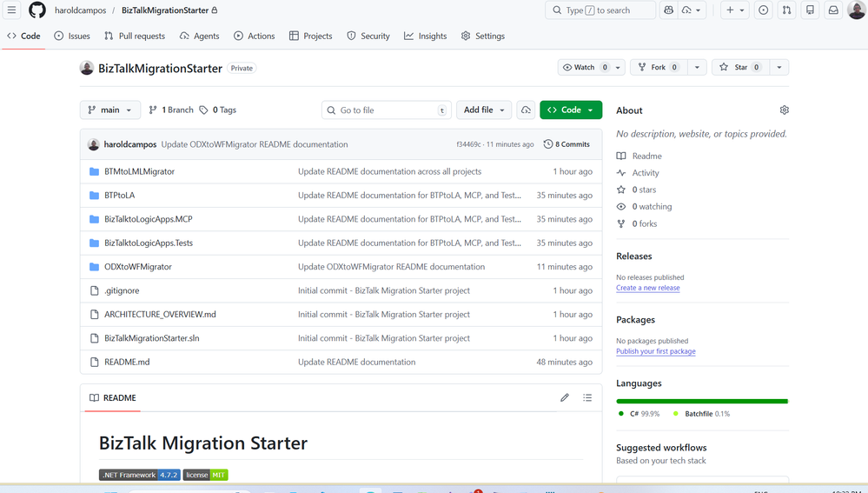The height and width of the screenshot is (493, 868).
Task: Open the Copilot cloud dropdown in header
Action: [692, 10]
